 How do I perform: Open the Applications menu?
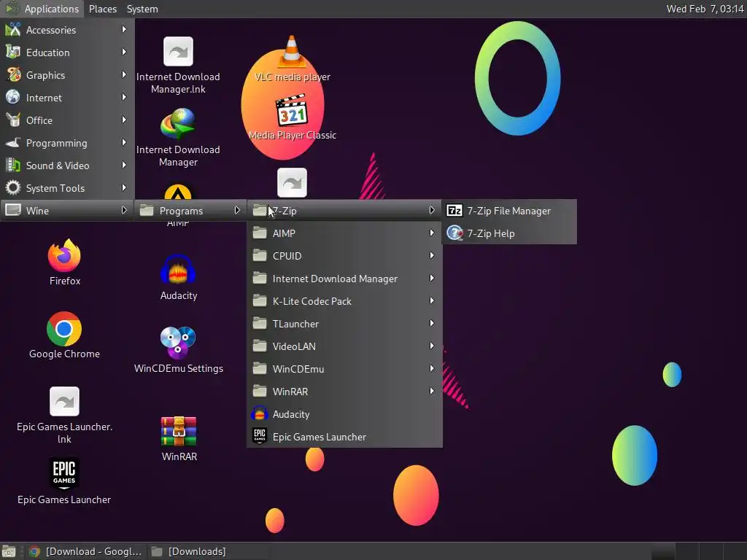42,9
